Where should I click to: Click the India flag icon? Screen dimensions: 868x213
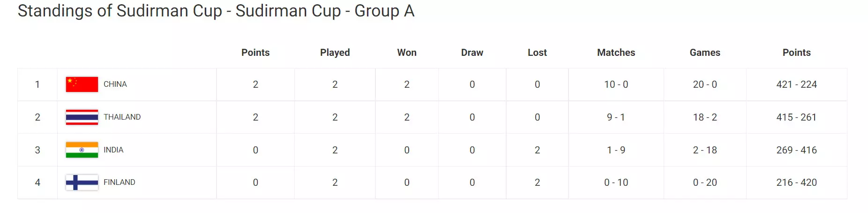(x=82, y=150)
